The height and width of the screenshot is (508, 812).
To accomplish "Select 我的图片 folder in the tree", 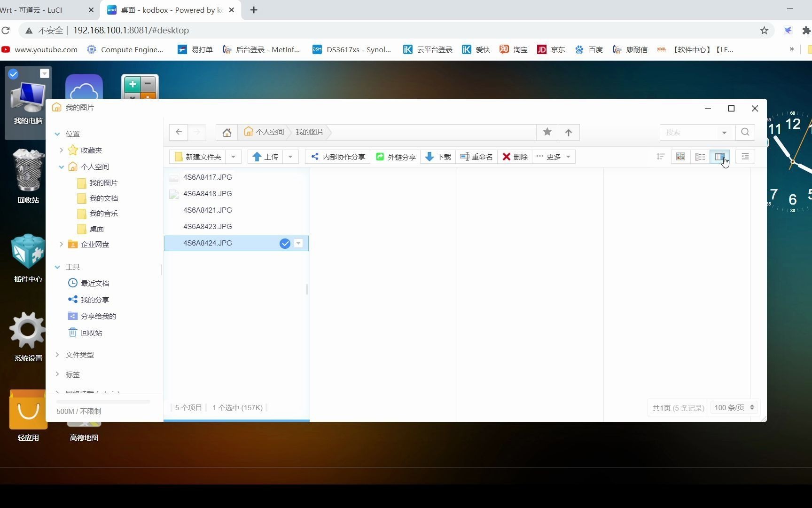I will click(98, 183).
